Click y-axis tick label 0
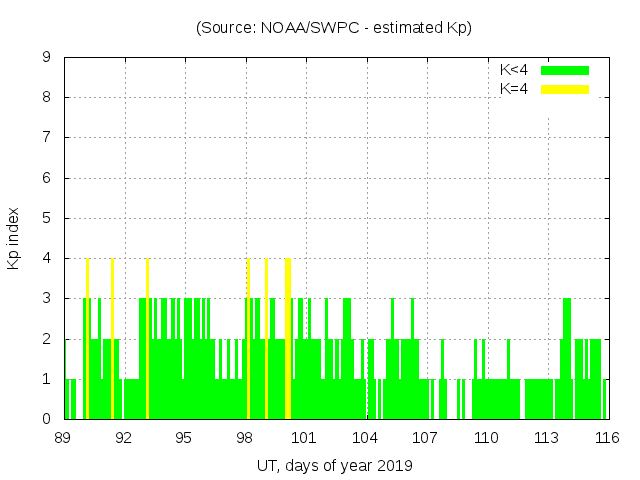Viewport: 640px width, 480px height. click(46, 419)
